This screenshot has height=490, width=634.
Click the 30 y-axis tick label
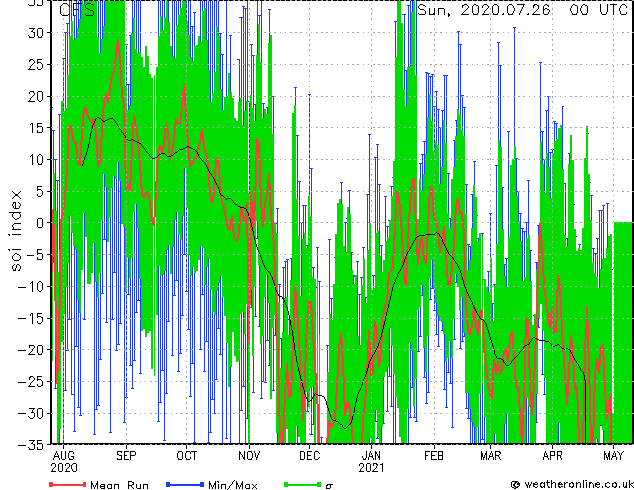tap(35, 33)
